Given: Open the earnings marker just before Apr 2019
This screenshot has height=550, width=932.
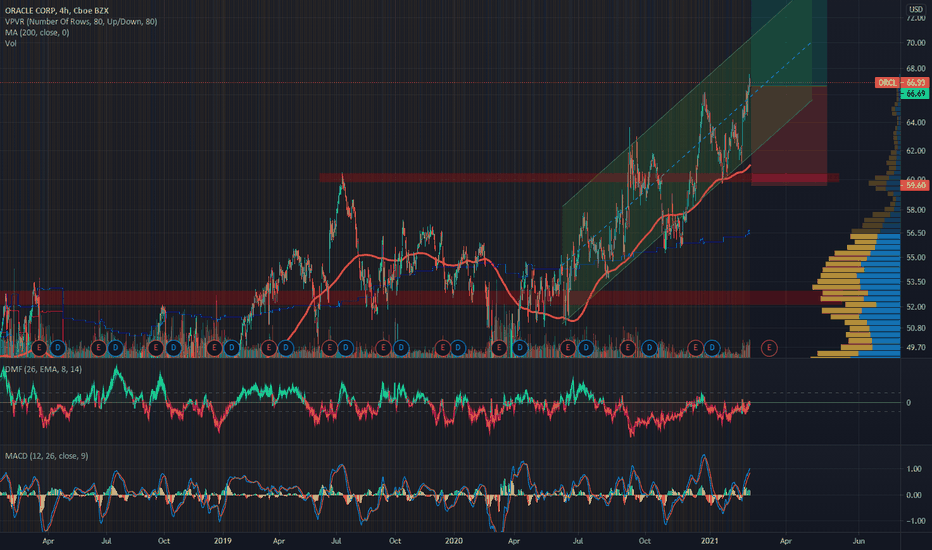Looking at the screenshot, I should [269, 348].
